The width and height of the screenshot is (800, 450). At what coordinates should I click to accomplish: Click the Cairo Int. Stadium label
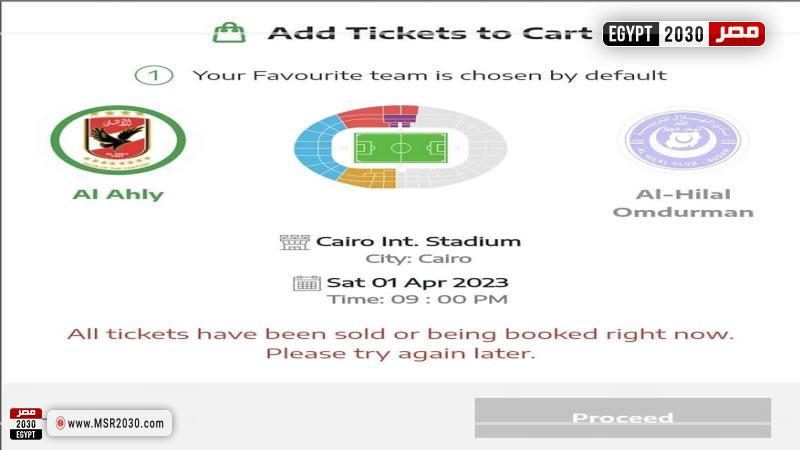click(x=418, y=241)
